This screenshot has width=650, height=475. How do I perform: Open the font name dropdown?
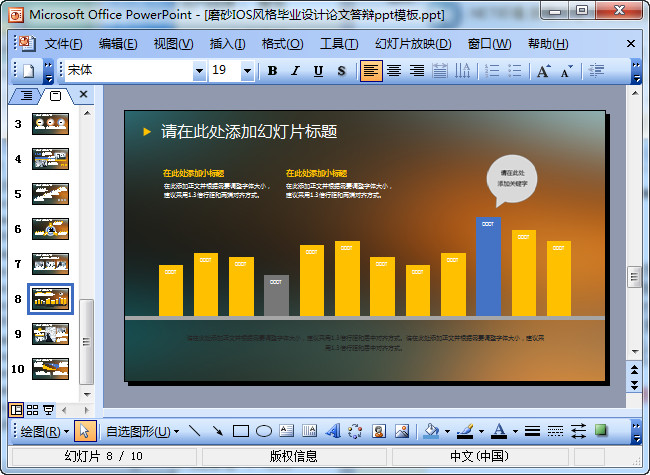pyautogui.click(x=199, y=71)
